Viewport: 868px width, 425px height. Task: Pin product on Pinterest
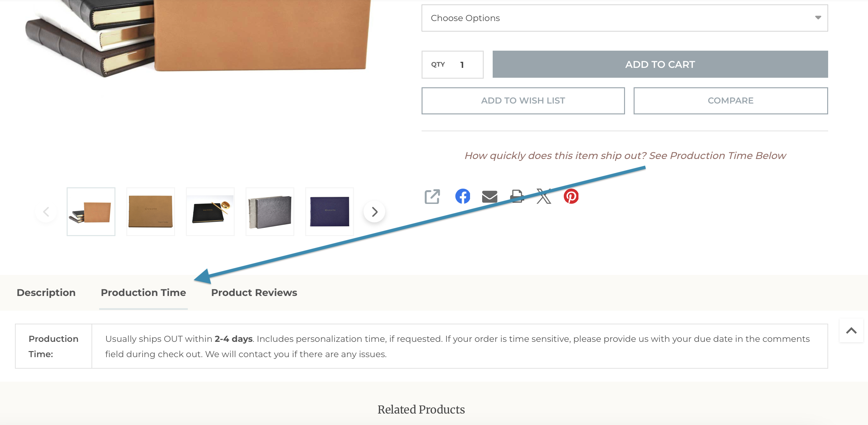(571, 196)
